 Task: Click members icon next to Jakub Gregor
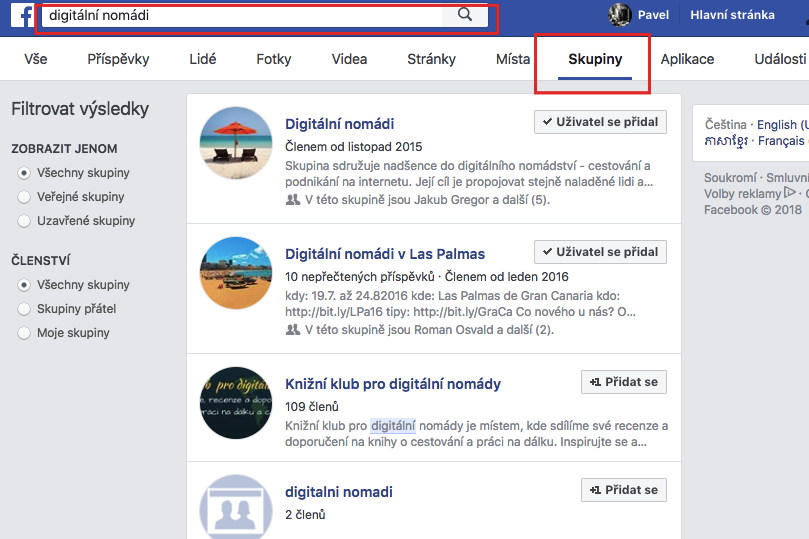(x=293, y=200)
